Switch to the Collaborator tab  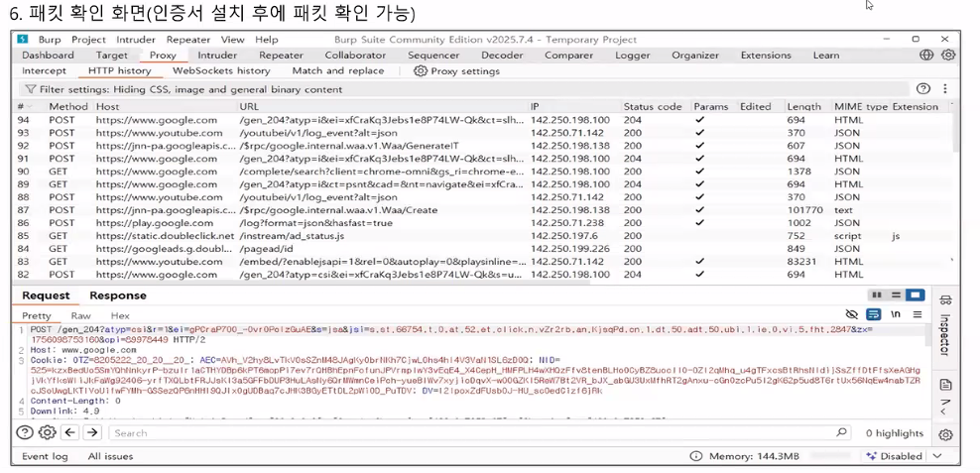click(355, 55)
